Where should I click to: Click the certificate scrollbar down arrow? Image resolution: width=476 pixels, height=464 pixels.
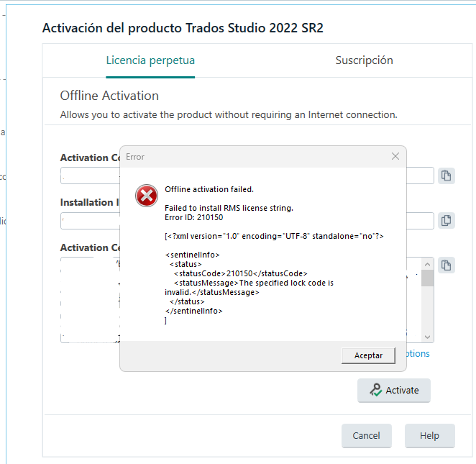pos(427,337)
